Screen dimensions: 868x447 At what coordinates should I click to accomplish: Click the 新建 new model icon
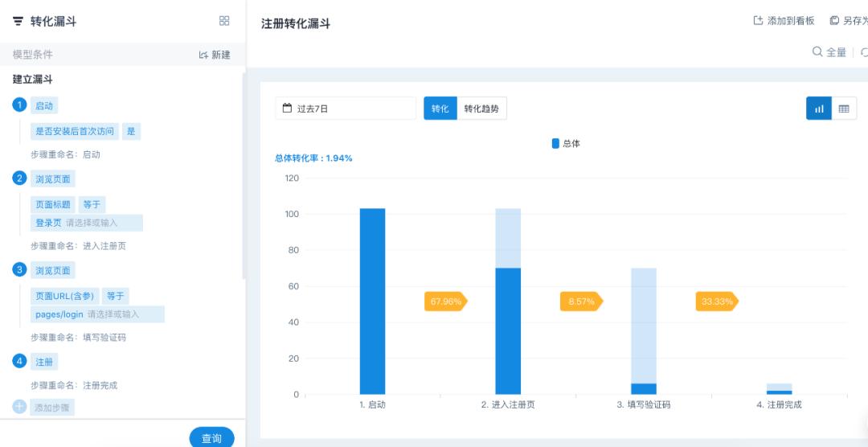click(204, 55)
